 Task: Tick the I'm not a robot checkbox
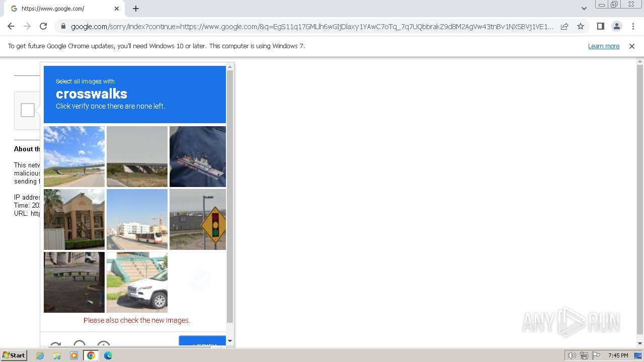[x=28, y=110]
